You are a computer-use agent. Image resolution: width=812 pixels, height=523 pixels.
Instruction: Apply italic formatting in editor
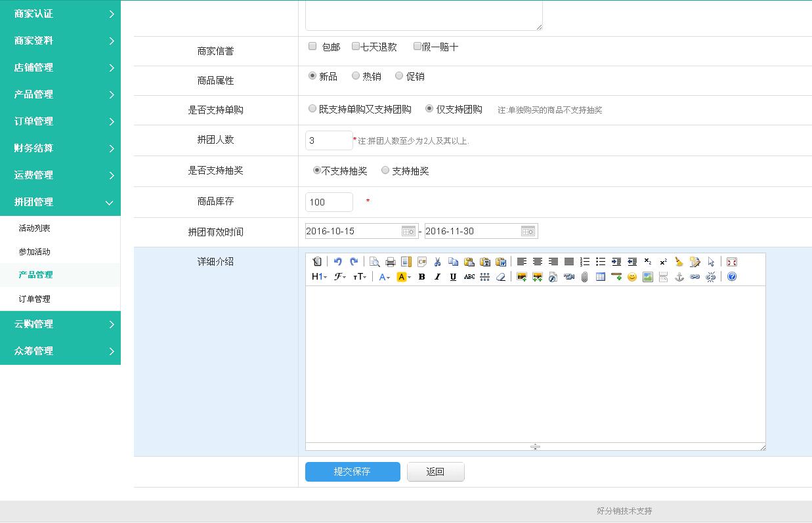pos(437,277)
